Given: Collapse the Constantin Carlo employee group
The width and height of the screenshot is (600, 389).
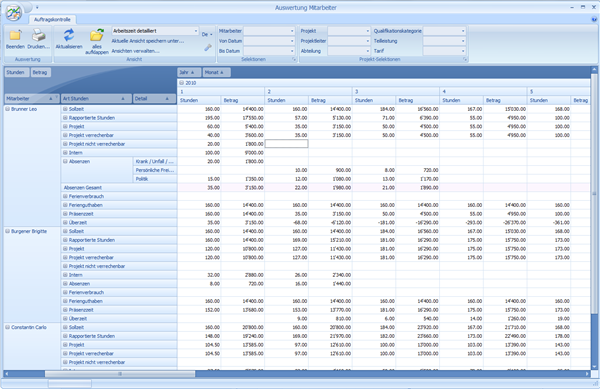Looking at the screenshot, I should 7,327.
